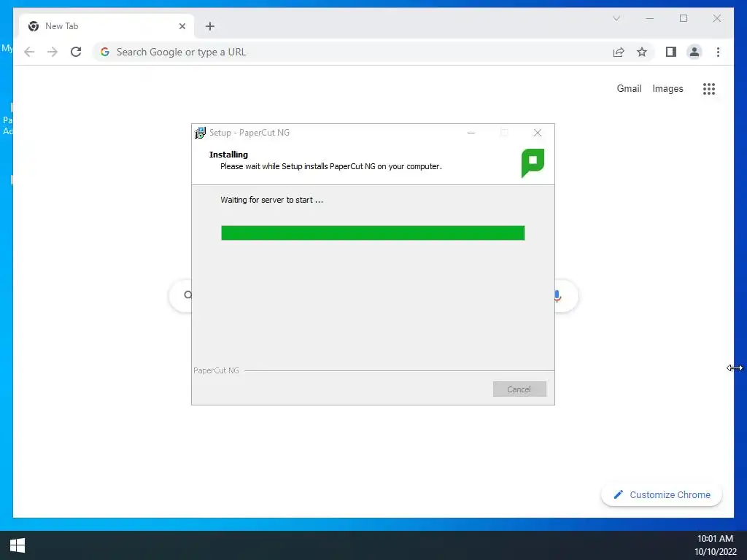Open the tab search dropdown arrow
The width and height of the screenshot is (747, 560).
click(x=616, y=18)
